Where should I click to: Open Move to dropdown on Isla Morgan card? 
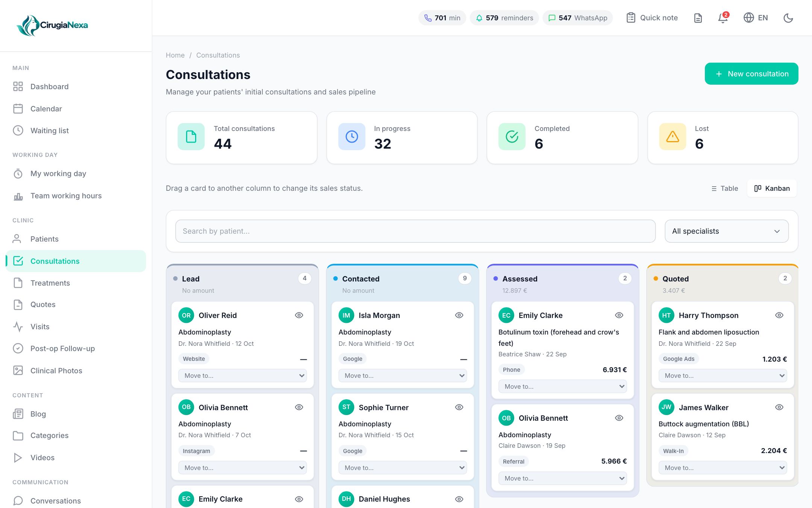(403, 376)
